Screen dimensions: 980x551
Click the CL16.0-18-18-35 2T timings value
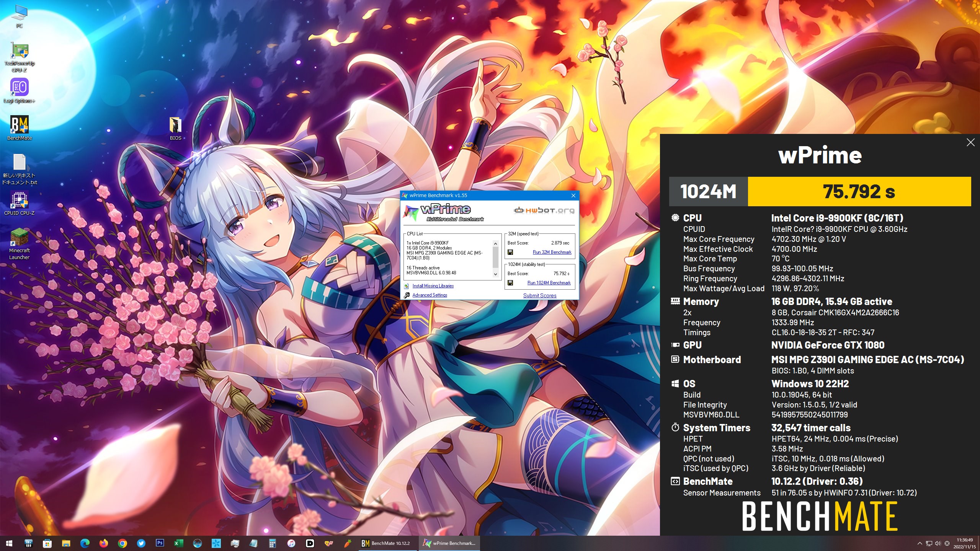pyautogui.click(x=823, y=333)
